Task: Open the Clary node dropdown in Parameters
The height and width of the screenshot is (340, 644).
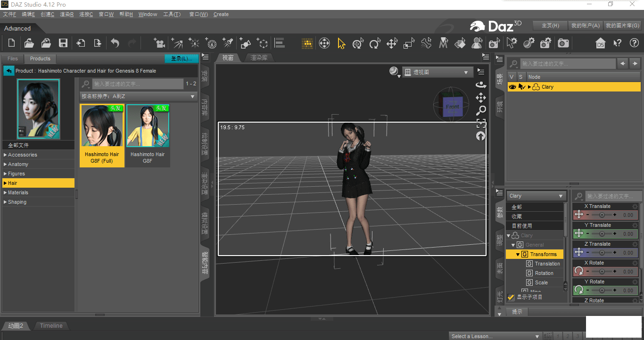Action: coord(536,196)
